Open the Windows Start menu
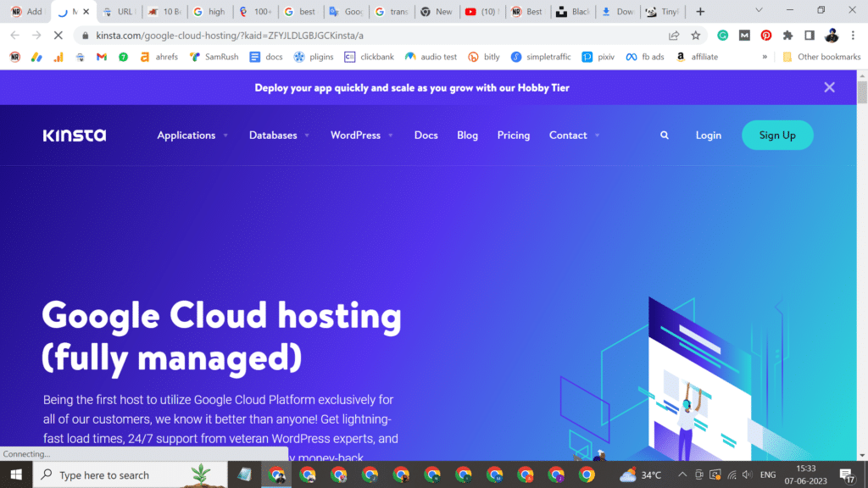This screenshot has width=868, height=488. [16, 474]
